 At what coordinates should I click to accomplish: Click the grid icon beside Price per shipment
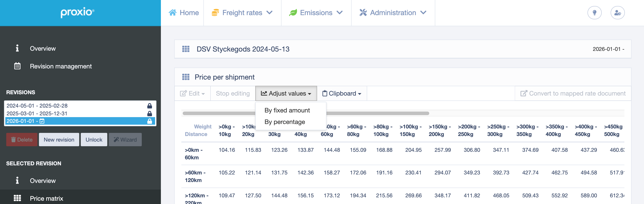click(x=186, y=77)
